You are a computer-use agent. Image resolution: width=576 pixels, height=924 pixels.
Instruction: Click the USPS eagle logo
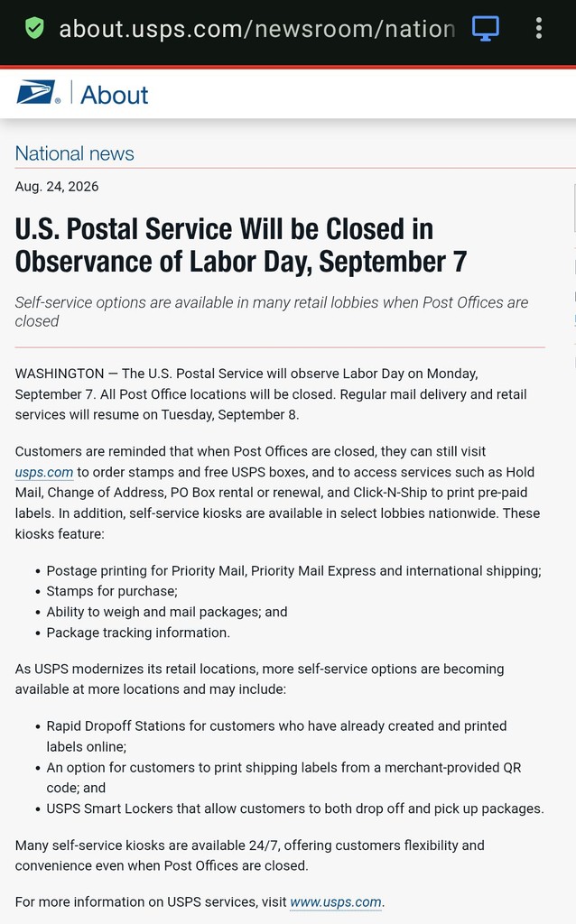pyautogui.click(x=38, y=93)
